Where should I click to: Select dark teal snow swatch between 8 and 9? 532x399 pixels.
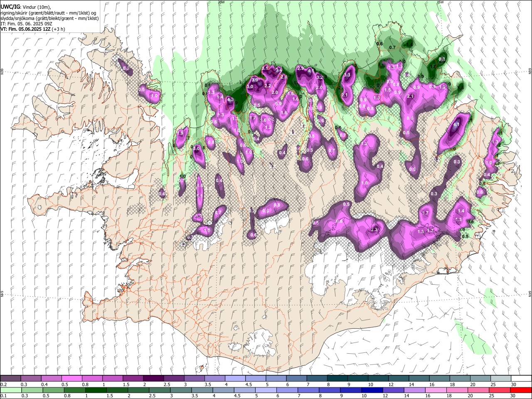pos(337,378)
